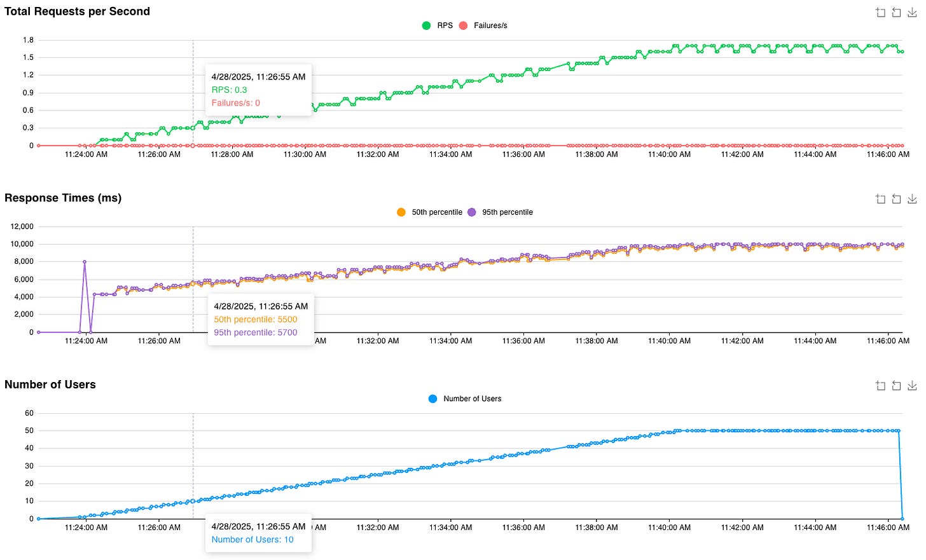Click the 1.8 y-axis label
Viewport: 926px width, 560px height.
(x=28, y=40)
